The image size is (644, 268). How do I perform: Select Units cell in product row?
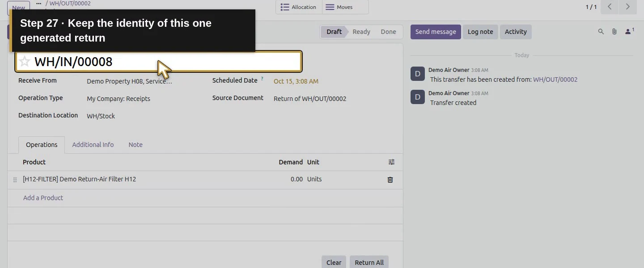coord(314,179)
